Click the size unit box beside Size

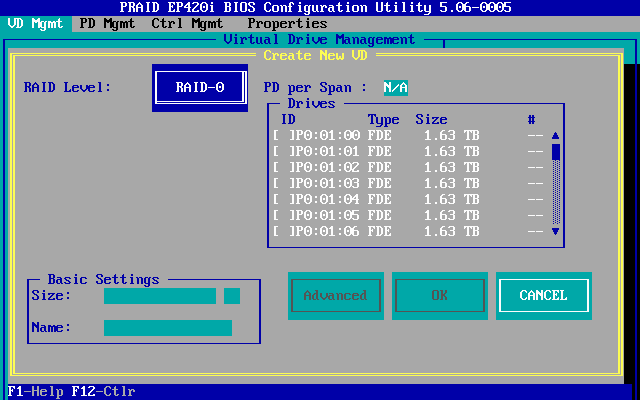point(232,296)
